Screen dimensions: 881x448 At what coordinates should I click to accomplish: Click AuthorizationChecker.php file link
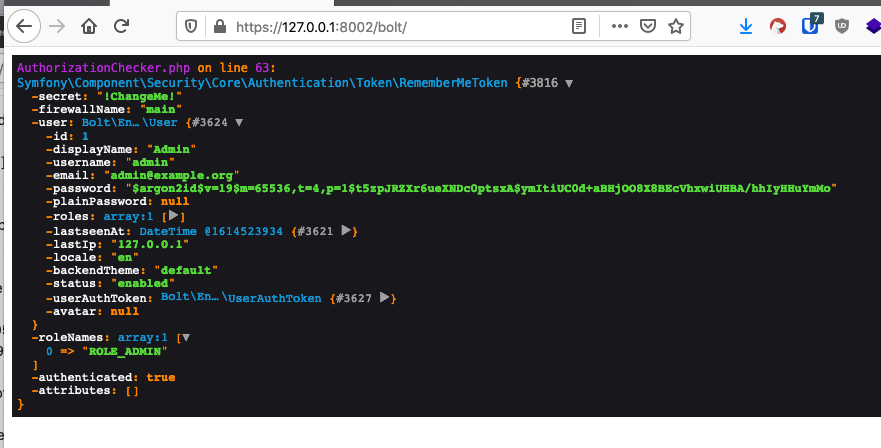[x=103, y=68]
